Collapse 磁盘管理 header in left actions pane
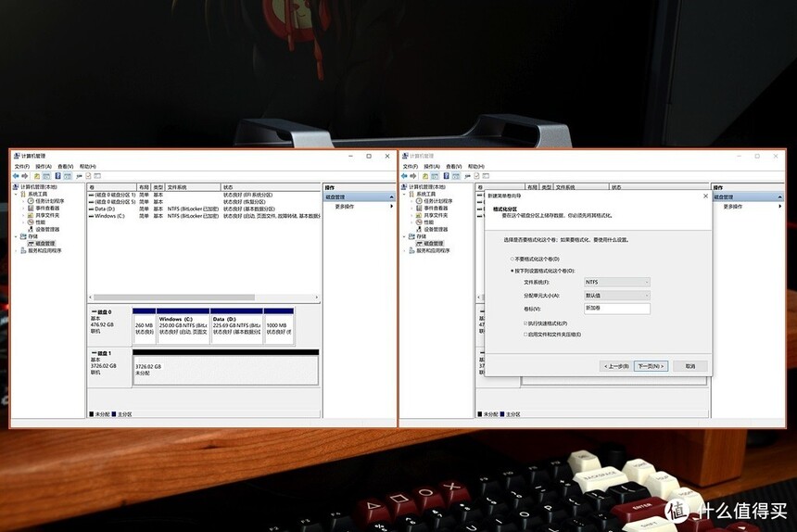Viewport: 797px width, 532px height. (x=391, y=197)
